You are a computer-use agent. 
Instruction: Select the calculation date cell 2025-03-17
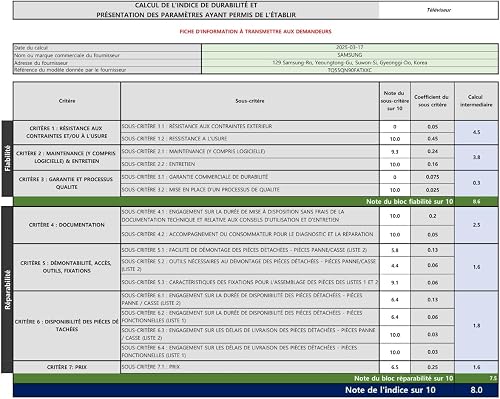(x=350, y=47)
